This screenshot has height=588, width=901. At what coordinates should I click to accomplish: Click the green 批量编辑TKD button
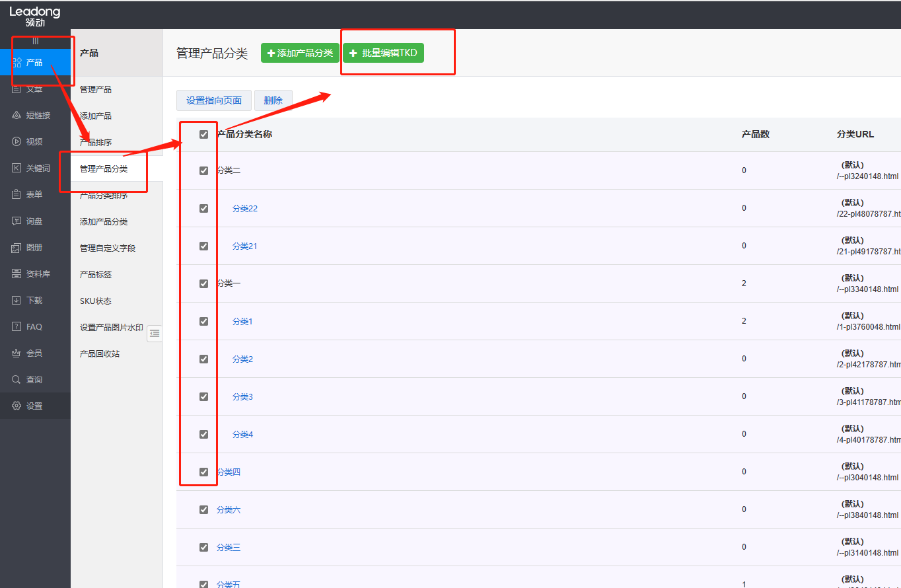tap(383, 53)
